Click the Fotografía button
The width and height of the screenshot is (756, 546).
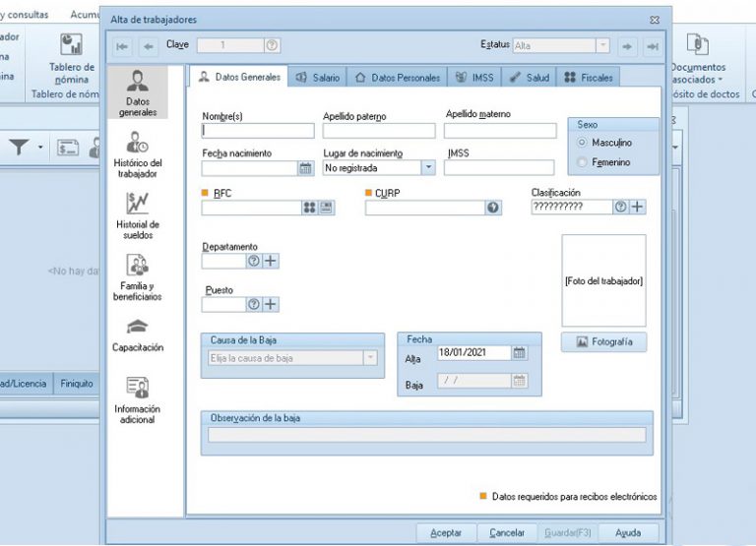pos(604,341)
